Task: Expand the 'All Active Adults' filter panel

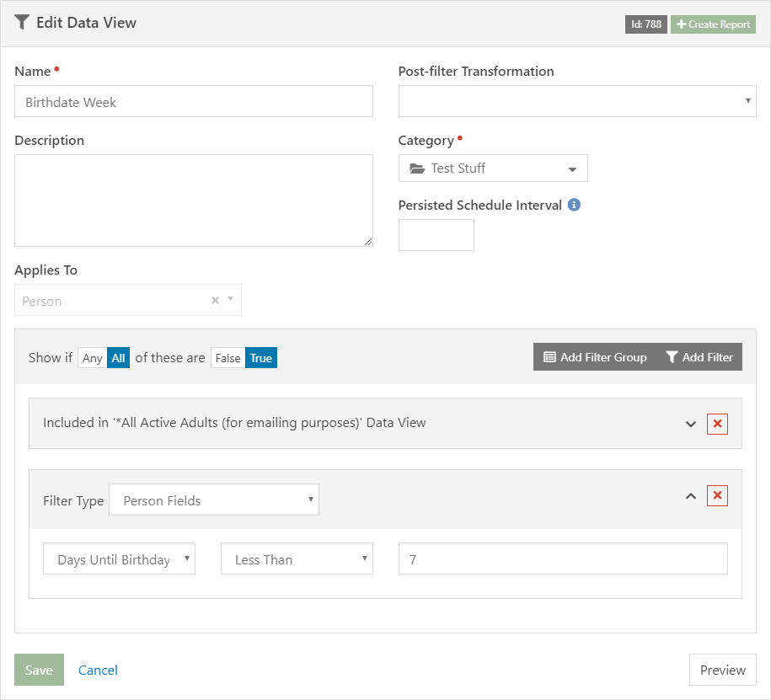Action: 691,424
